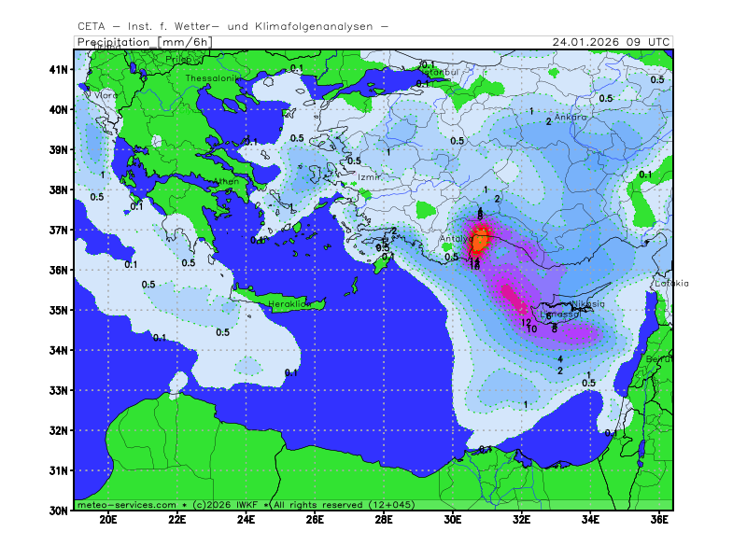Click the 20E longitude axis label

(x=108, y=520)
